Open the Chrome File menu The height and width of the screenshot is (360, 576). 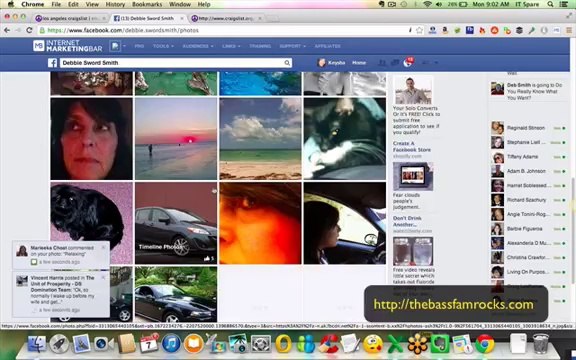click(56, 4)
